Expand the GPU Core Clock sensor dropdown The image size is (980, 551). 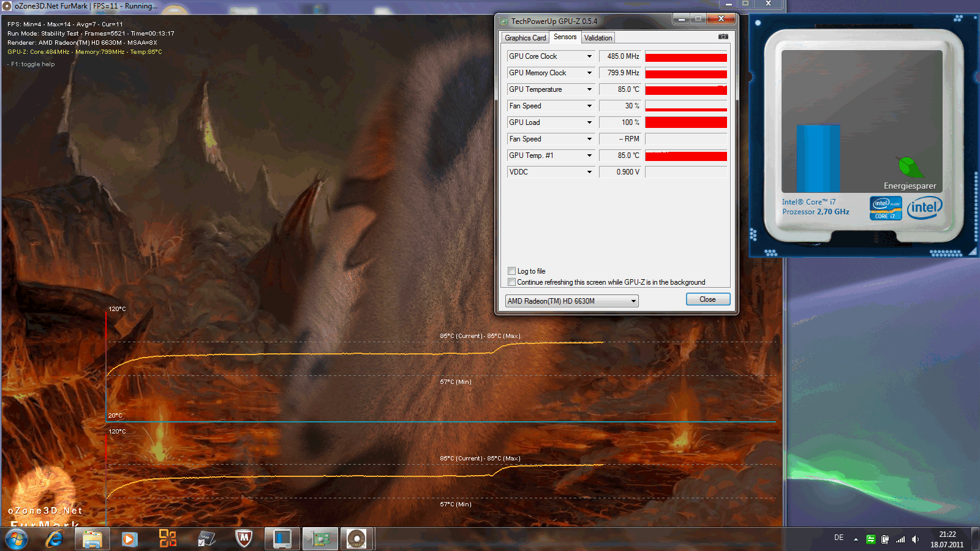click(589, 56)
